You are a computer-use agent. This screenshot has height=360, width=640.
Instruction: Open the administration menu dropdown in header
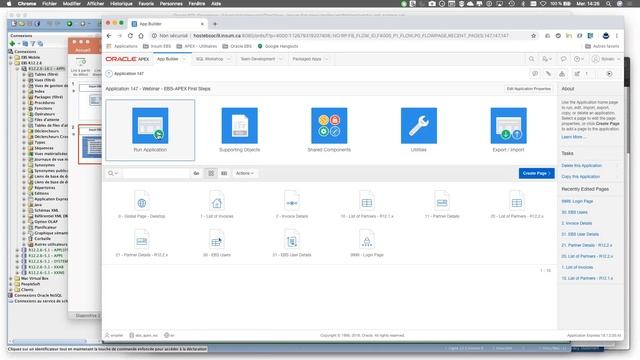(x=547, y=59)
